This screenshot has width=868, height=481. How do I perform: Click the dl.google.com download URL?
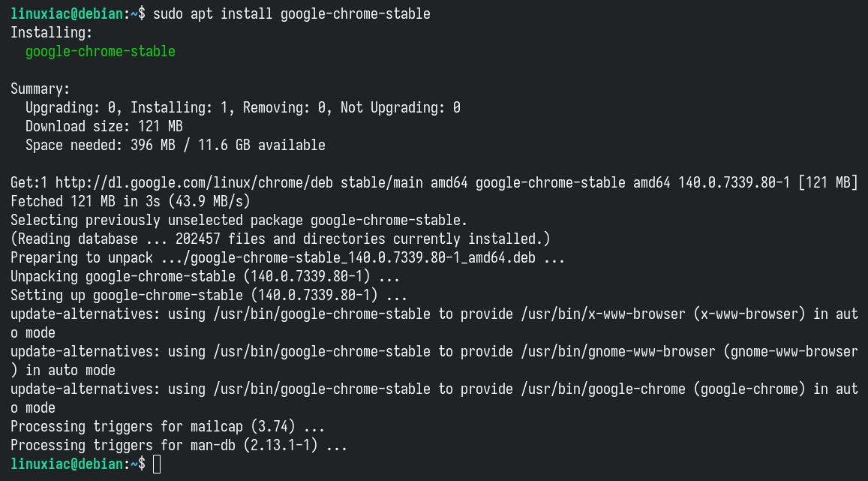pos(194,182)
